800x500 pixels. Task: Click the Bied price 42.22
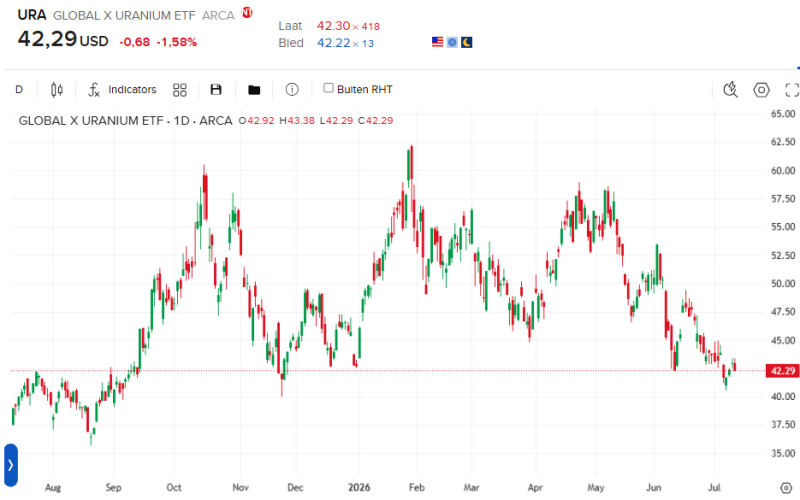[333, 43]
